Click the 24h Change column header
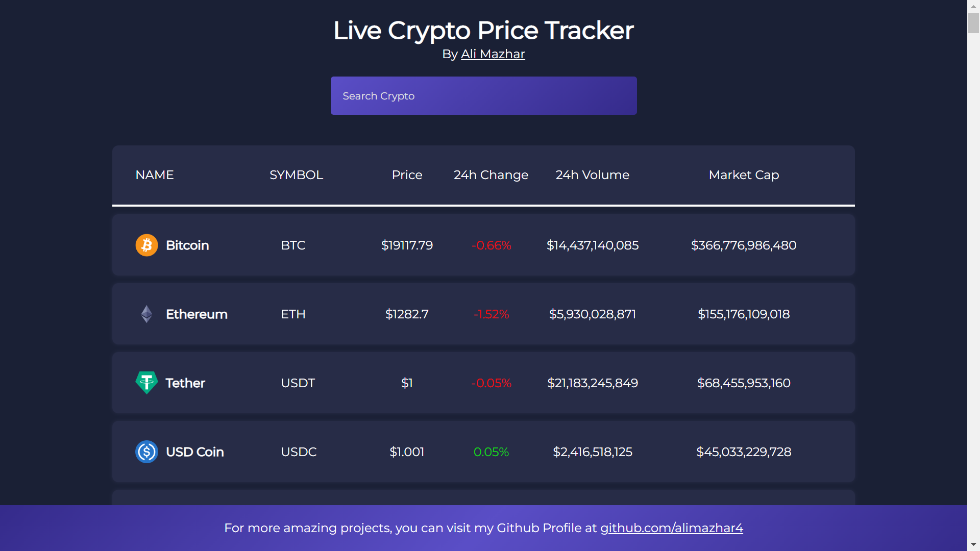980x551 pixels. point(491,174)
